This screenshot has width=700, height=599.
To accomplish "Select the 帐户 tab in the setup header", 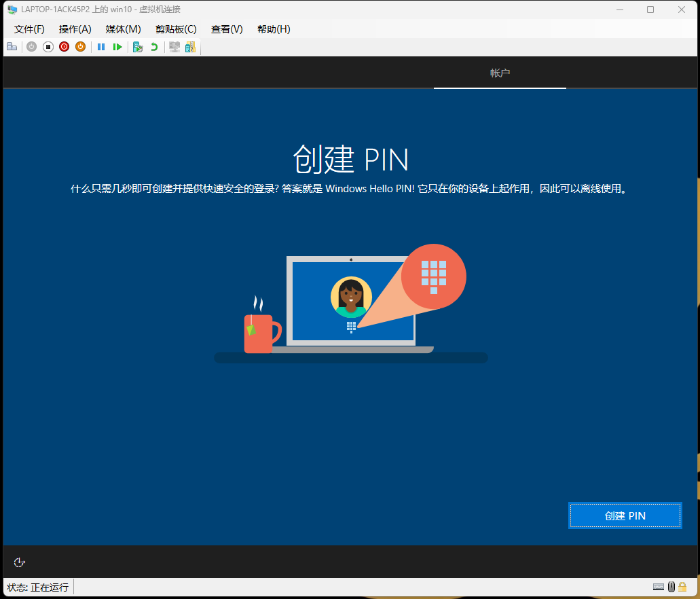I will pyautogui.click(x=500, y=73).
